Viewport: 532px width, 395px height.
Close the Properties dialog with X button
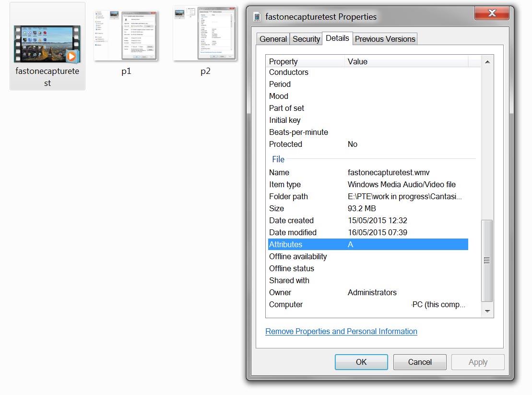point(491,13)
